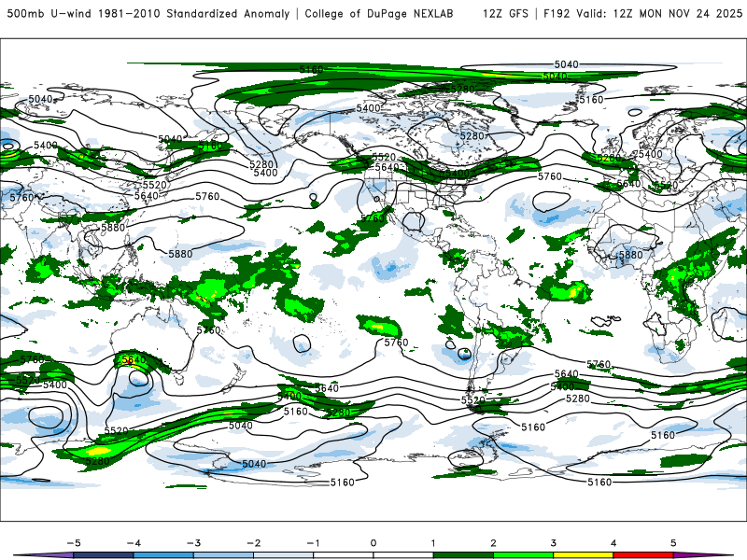The height and width of the screenshot is (560, 747).
Task: Click the "4" color bar label
Action: pos(613,543)
